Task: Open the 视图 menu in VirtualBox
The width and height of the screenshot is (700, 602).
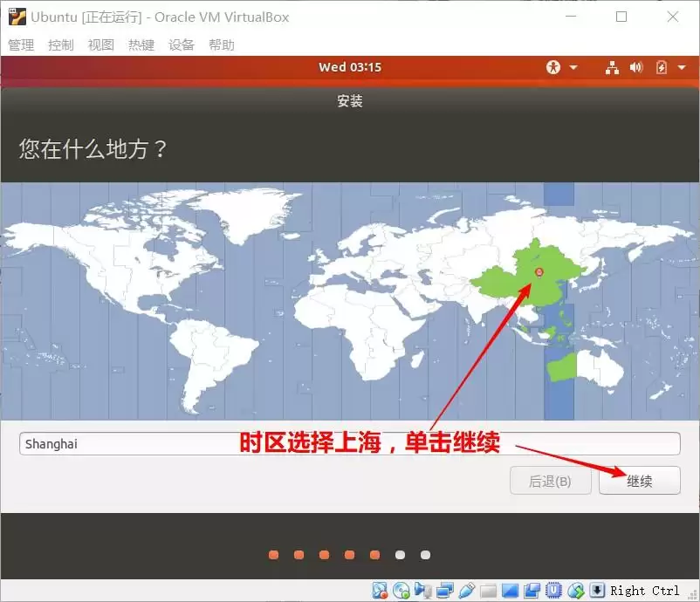Action: 100,44
